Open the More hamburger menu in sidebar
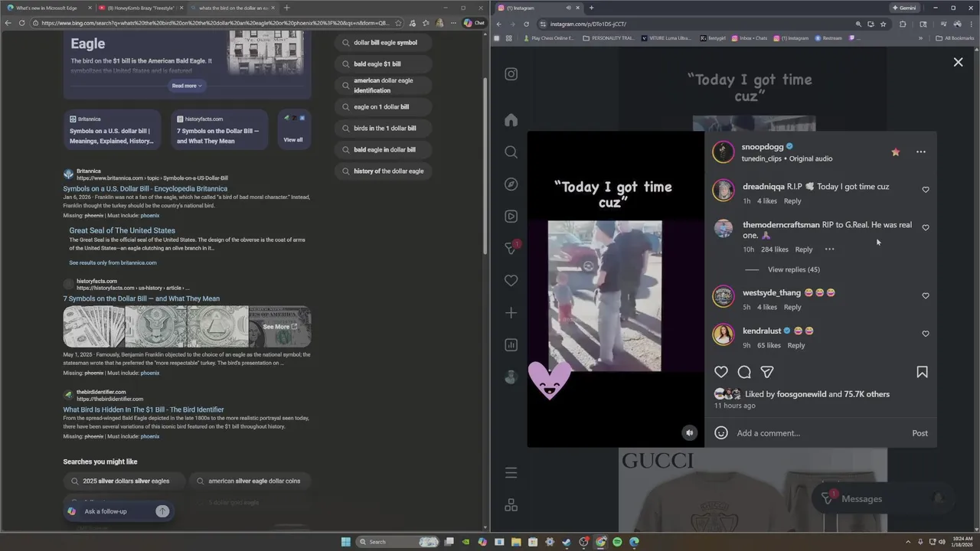The height and width of the screenshot is (551, 980). [511, 473]
